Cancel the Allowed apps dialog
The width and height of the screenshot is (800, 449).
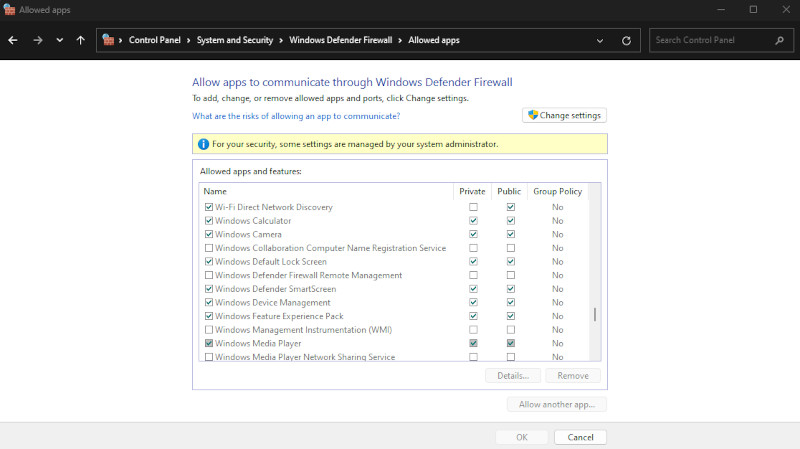(580, 437)
